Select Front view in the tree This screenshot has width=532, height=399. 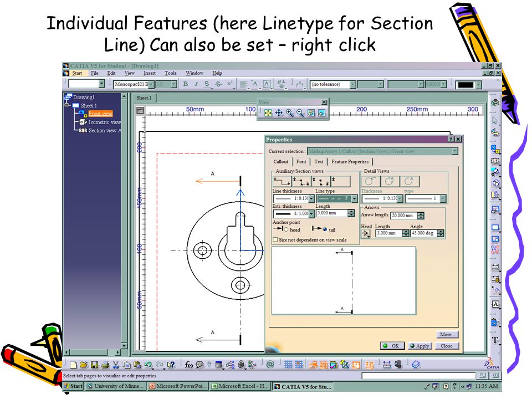tap(100, 114)
